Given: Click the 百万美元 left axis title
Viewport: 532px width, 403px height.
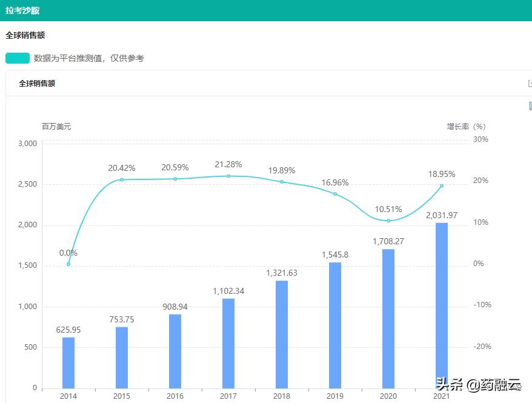Looking at the screenshot, I should click(56, 127).
